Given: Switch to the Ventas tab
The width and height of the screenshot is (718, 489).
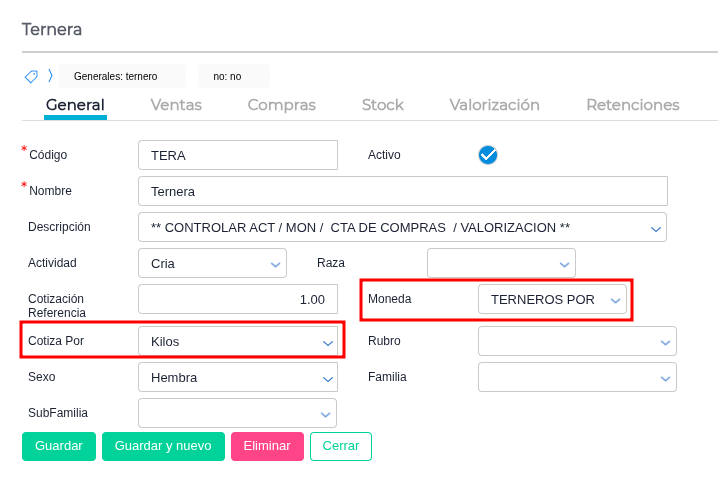Looking at the screenshot, I should 176,105.
